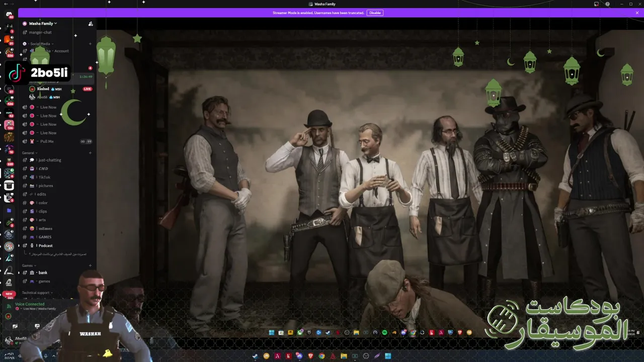The image size is (644, 362).
Task: Click Spotify icon in streamed taskbar
Action: (384, 332)
